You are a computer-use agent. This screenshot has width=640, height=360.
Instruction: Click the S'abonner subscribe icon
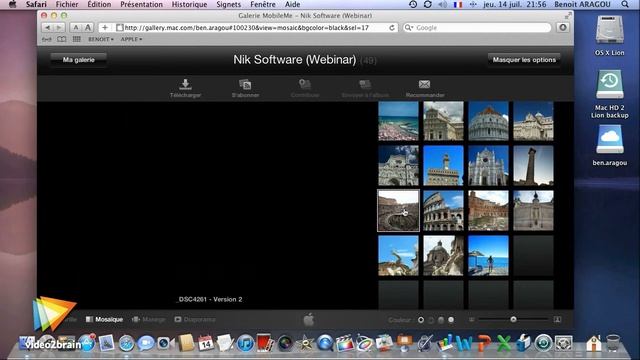point(245,84)
